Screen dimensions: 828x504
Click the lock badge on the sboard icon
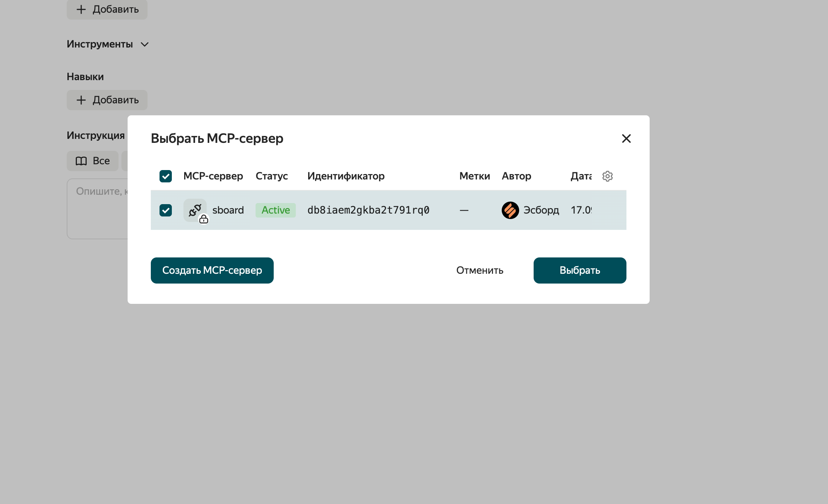click(204, 219)
